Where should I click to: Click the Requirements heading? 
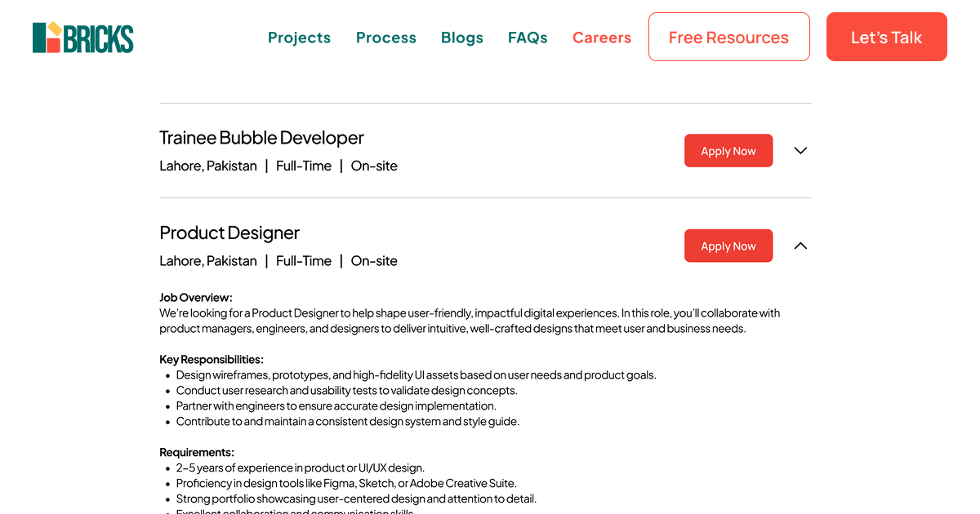point(197,453)
